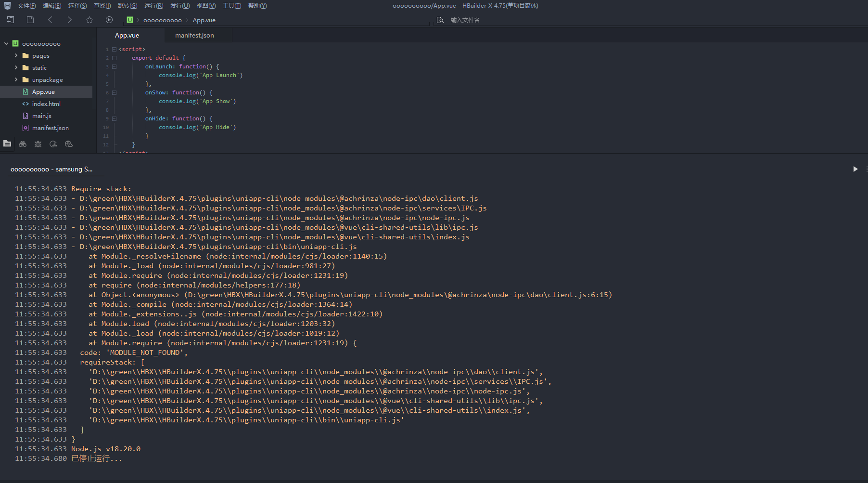Fold the onHide function on line 9
The width and height of the screenshot is (868, 483).
[x=114, y=118]
